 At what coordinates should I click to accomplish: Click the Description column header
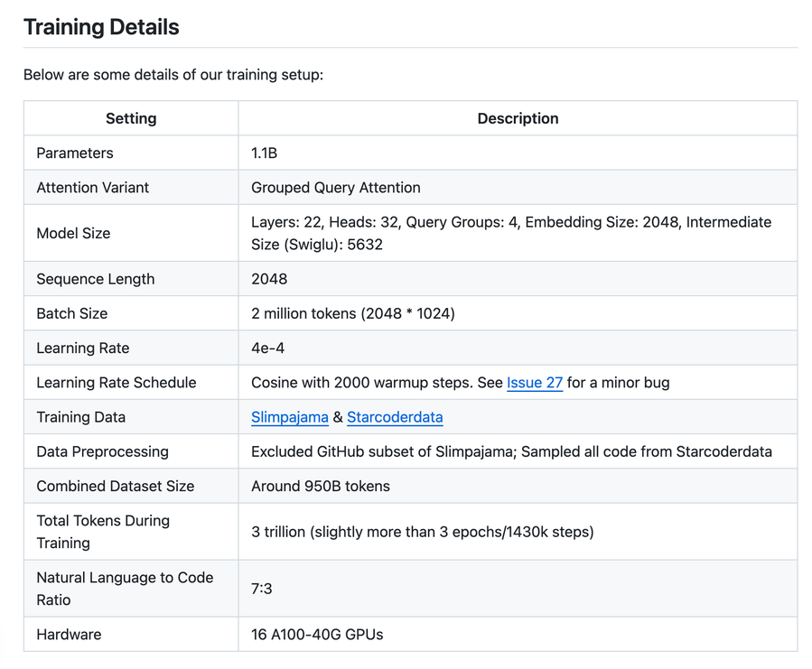518,118
